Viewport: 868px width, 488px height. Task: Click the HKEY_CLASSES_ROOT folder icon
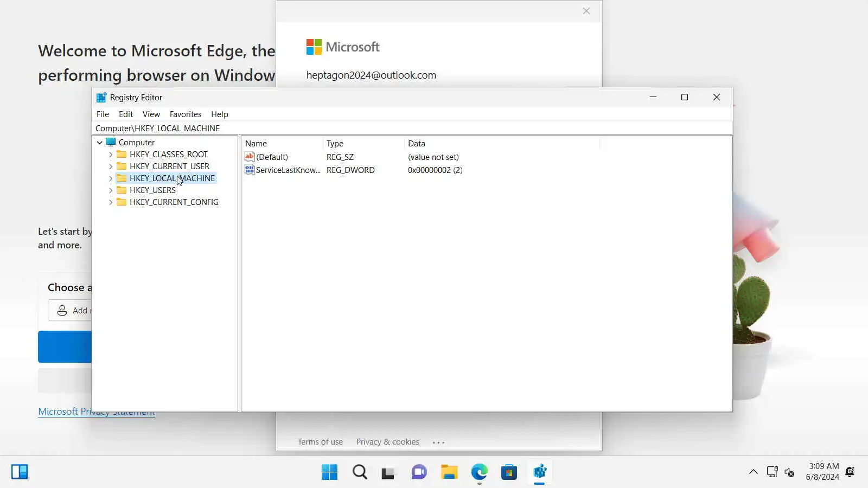pos(122,155)
